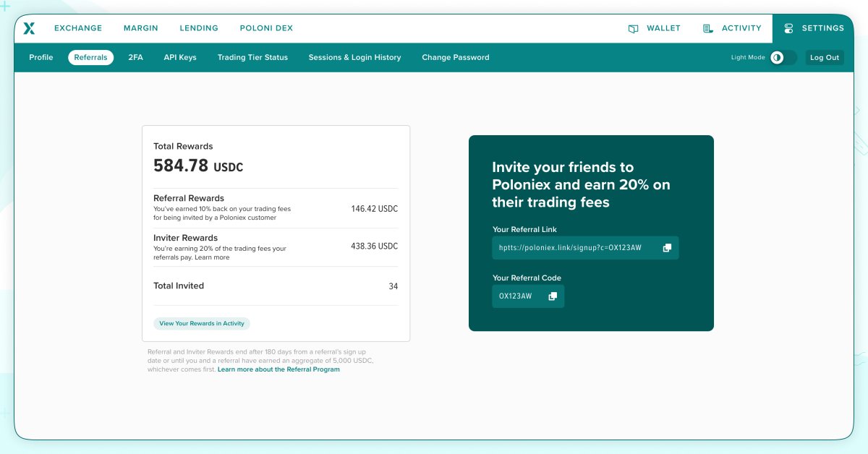
Task: Click the Your Referral Code label
Action: point(527,278)
